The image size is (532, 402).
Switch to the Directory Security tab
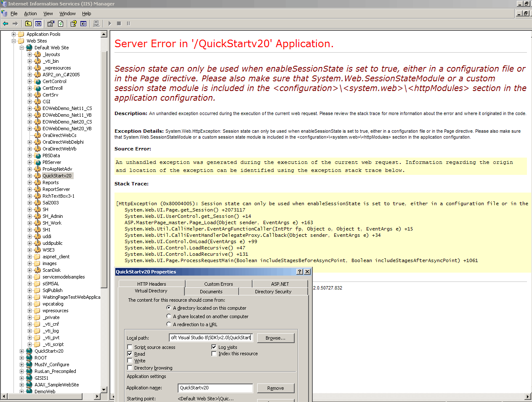273,292
